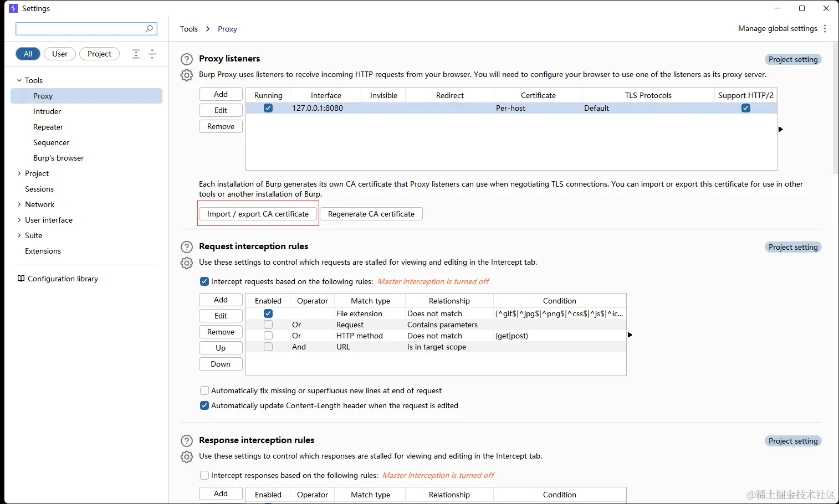
Task: Uncheck Automatically update Content-Length header
Action: [x=204, y=405]
